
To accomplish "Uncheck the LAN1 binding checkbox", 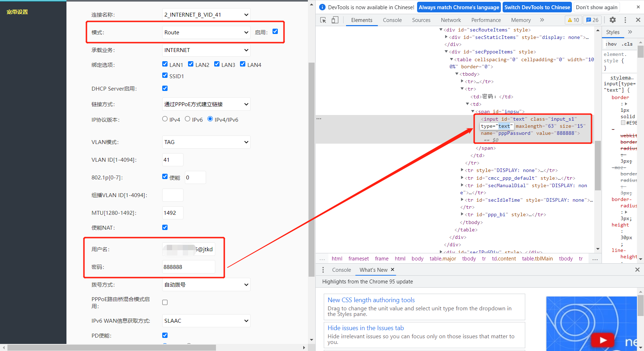I will (x=165, y=64).
